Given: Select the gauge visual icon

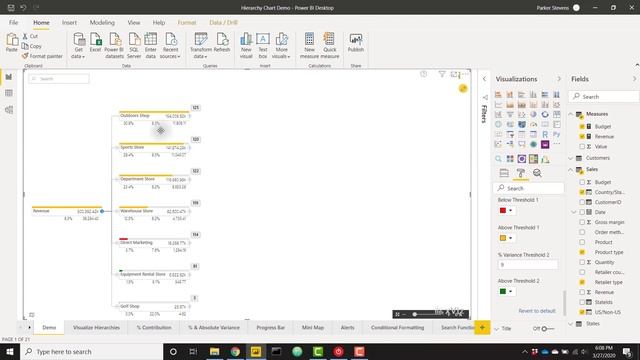Looking at the screenshot, I should (x=533, y=124).
